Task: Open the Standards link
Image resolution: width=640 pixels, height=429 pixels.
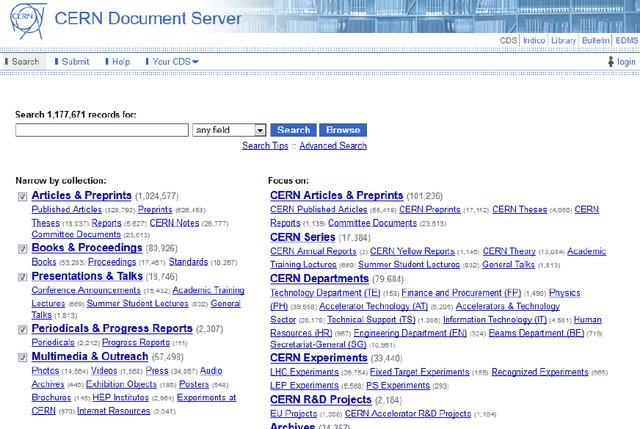Action: 188,262
